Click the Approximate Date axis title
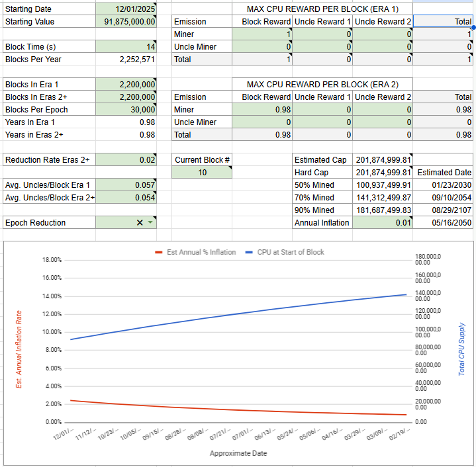Viewport: 476px width, 467px height. pos(238,453)
